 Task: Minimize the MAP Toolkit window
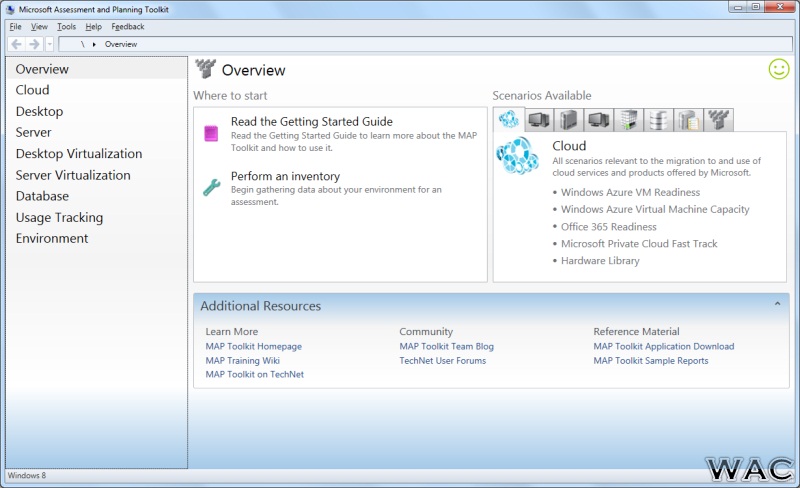(738, 7)
